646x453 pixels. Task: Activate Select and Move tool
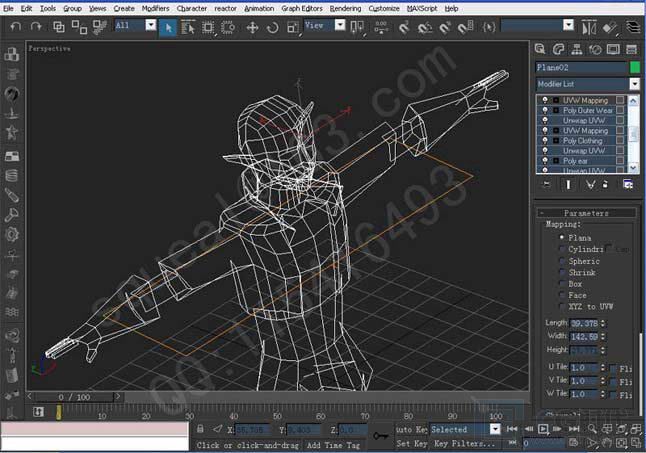tap(252, 28)
